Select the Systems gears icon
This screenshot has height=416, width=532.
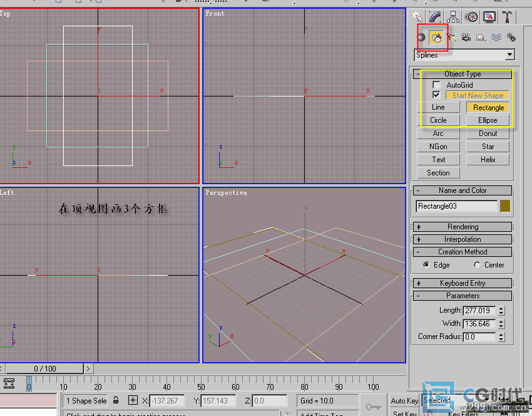coord(511,38)
